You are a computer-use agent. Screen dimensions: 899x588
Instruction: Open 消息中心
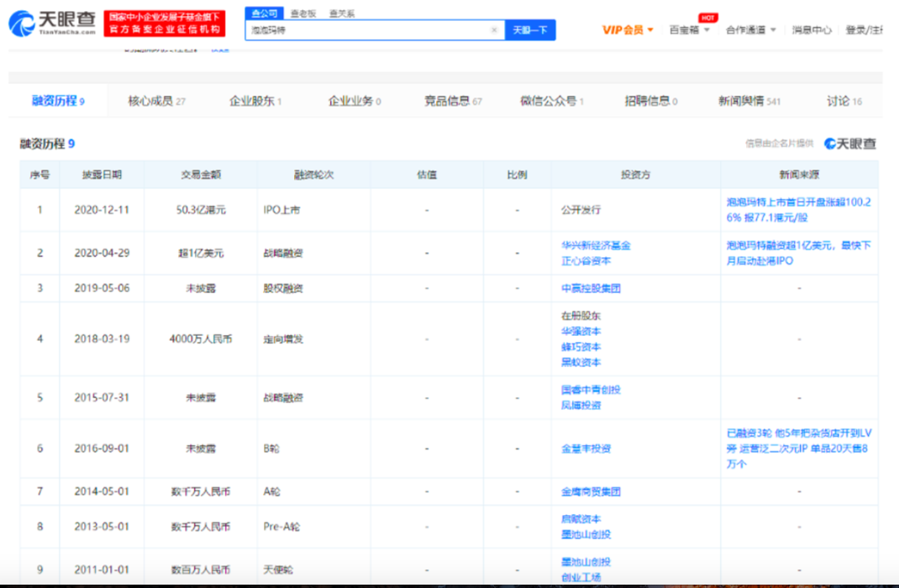click(812, 29)
